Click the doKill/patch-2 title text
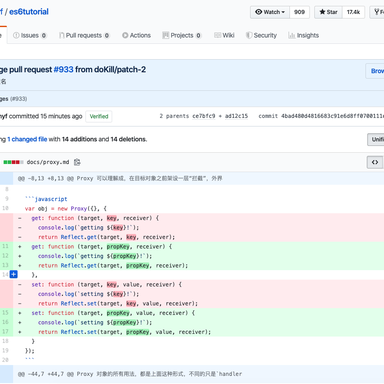This screenshot has width=384, height=384. 120,70
